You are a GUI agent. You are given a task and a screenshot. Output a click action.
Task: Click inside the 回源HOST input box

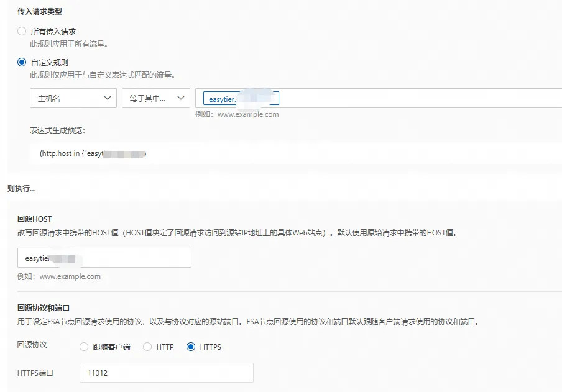104,257
